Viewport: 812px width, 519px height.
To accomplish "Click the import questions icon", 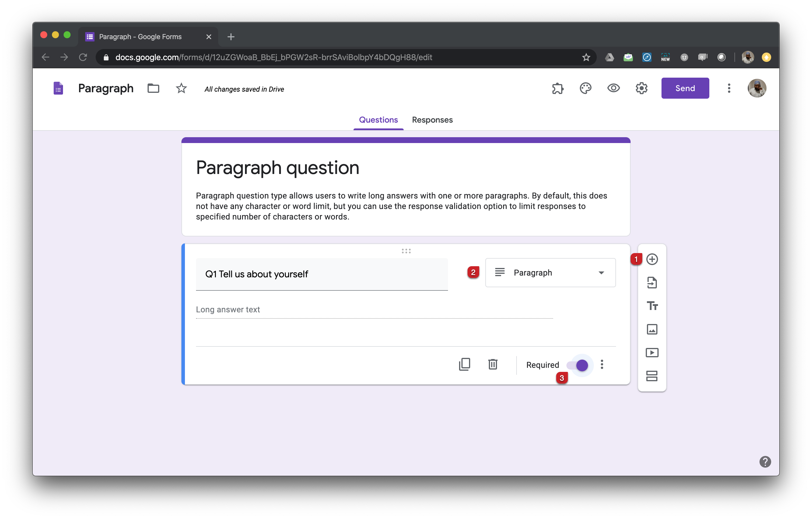I will 651,283.
